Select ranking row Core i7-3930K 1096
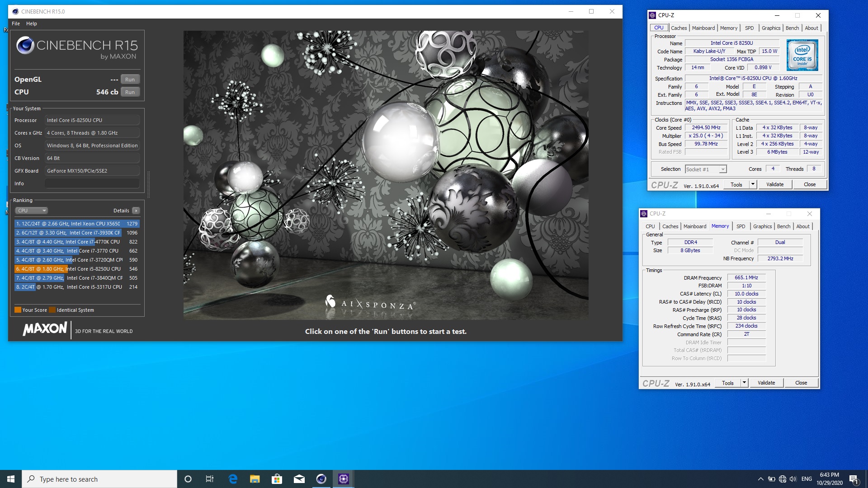This screenshot has height=488, width=868. (77, 233)
